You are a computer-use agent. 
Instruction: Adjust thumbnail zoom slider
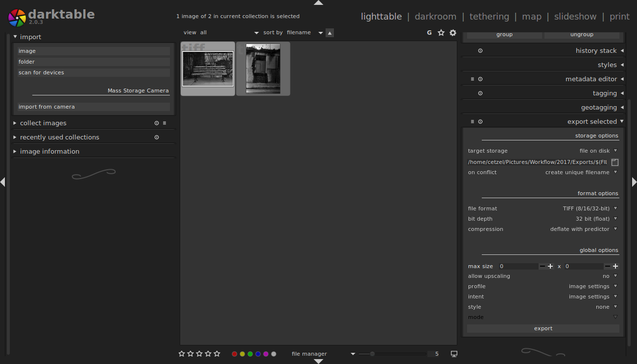(392, 354)
